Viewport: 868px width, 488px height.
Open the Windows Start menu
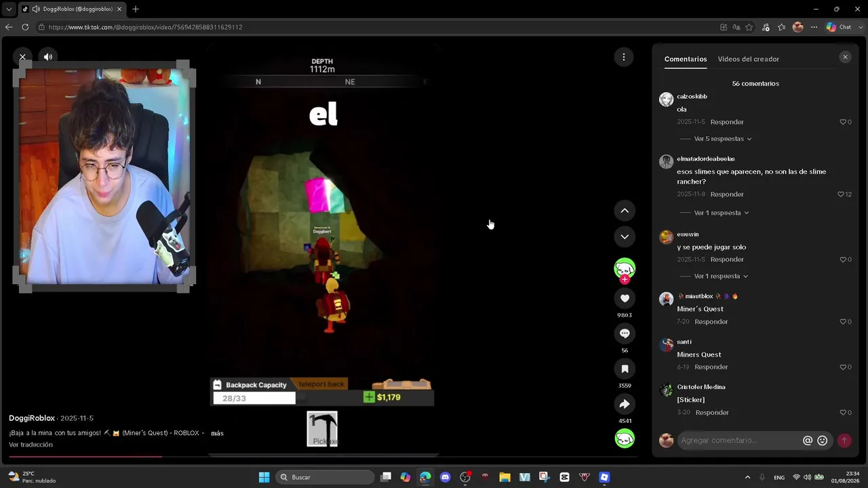(264, 477)
